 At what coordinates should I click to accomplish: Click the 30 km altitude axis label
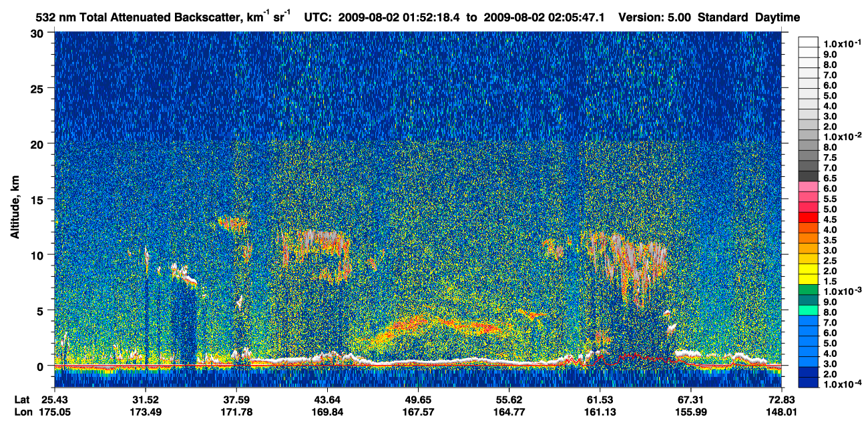[39, 33]
